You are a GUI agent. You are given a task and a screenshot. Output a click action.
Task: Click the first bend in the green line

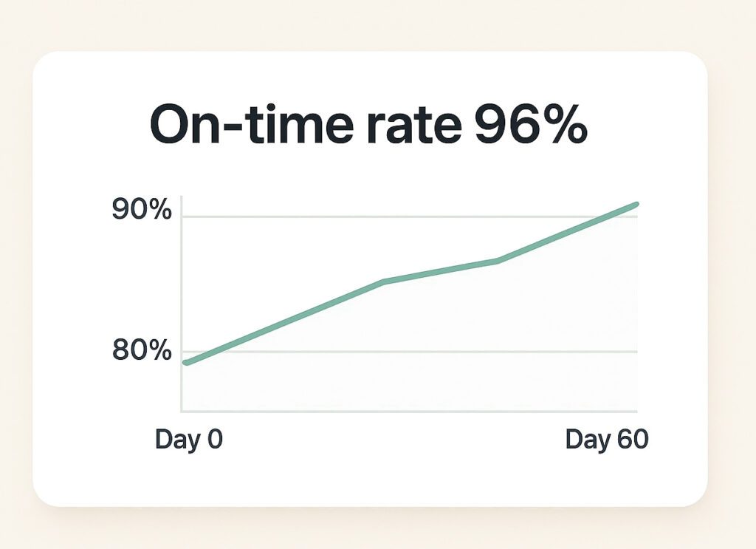pos(384,282)
